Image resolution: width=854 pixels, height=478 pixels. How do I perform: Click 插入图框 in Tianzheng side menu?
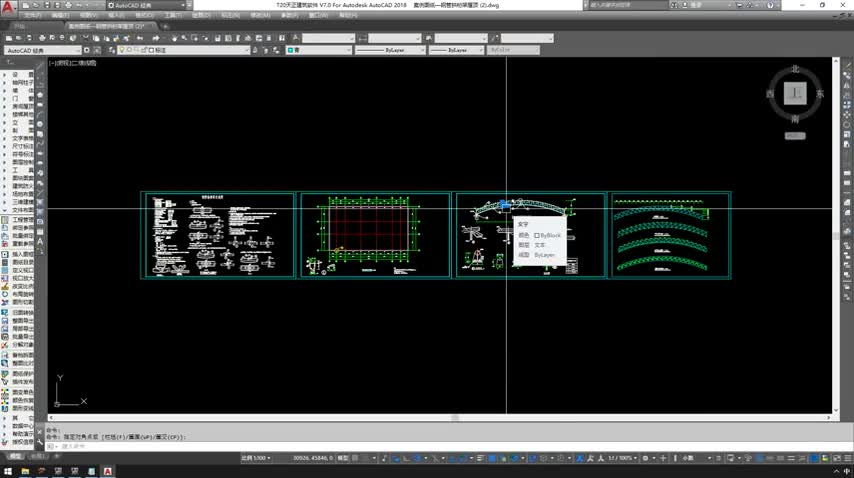tap(22, 254)
